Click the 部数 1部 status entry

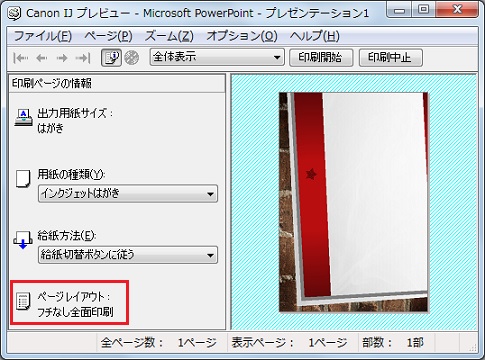393,342
